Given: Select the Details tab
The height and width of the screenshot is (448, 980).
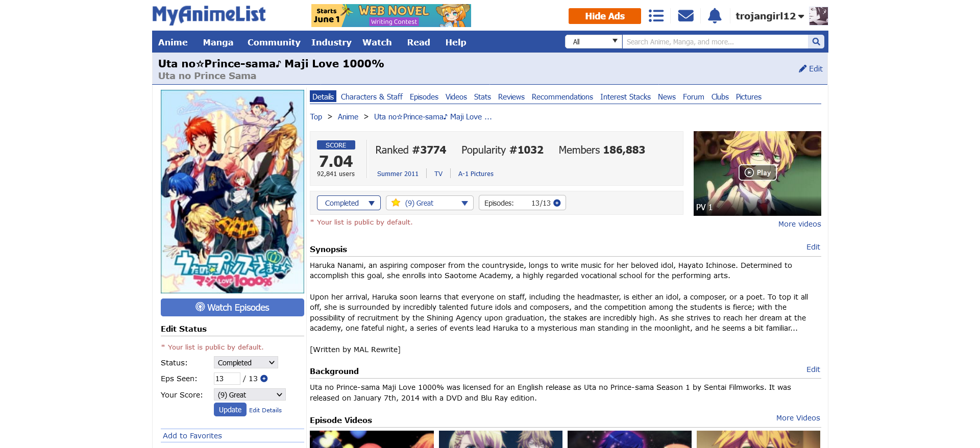Looking at the screenshot, I should click(323, 97).
